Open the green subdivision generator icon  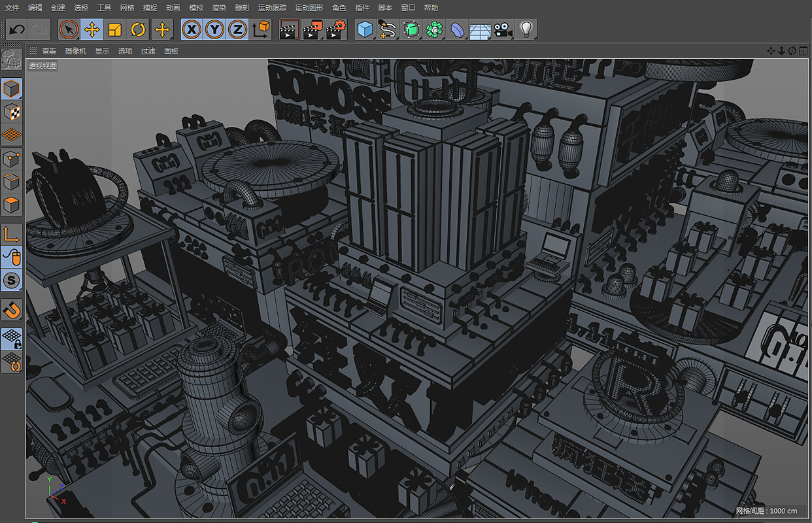(x=411, y=29)
